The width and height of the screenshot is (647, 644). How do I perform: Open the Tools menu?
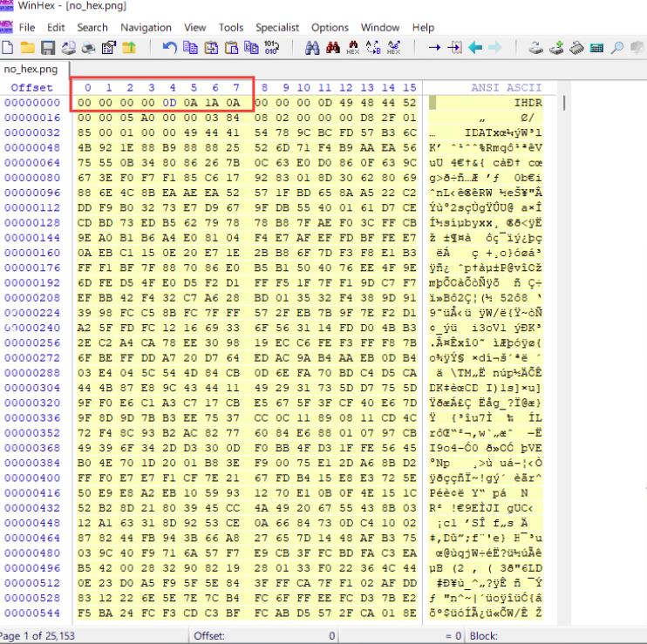[x=231, y=27]
